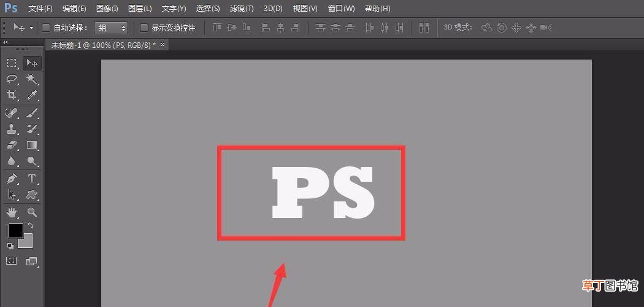Collapse the toolbox with double arrows
644x307 pixels.
(6, 42)
